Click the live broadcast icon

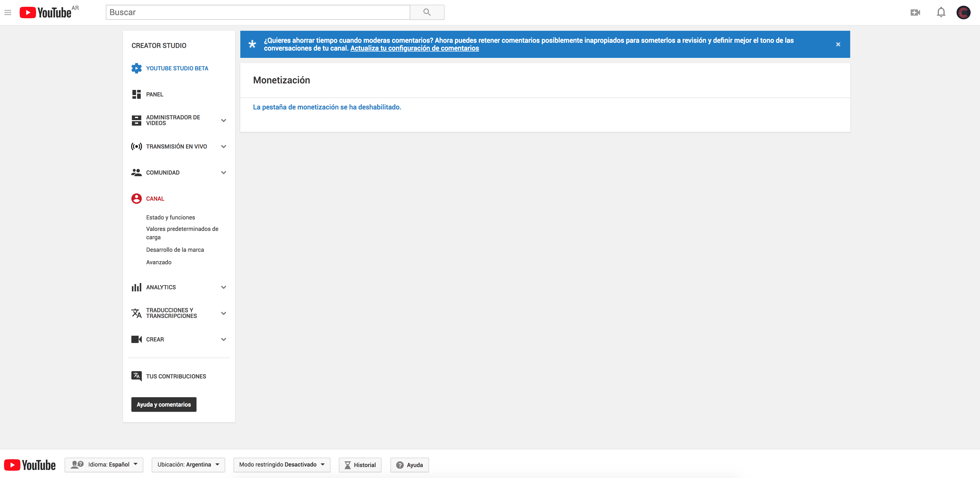136,146
